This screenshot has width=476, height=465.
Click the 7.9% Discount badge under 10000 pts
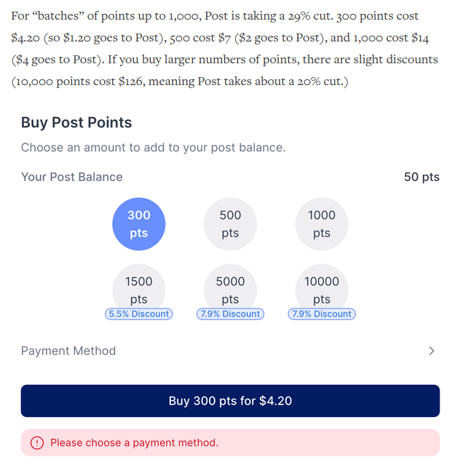coord(322,314)
